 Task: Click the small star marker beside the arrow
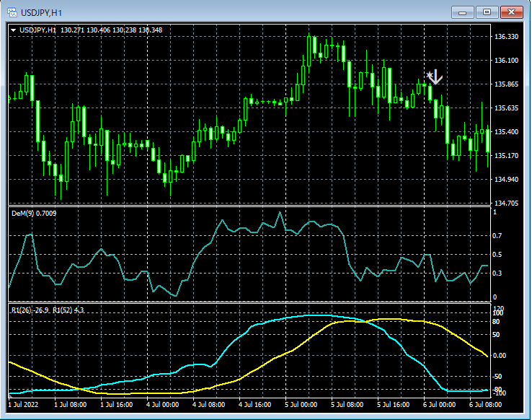click(x=429, y=74)
